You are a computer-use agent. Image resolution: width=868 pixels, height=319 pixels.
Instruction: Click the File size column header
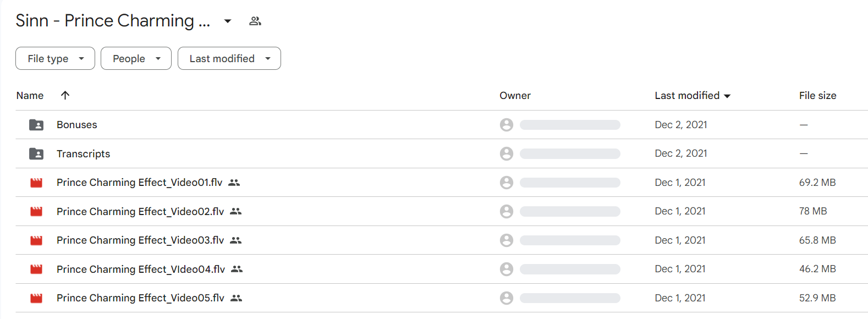pyautogui.click(x=817, y=96)
